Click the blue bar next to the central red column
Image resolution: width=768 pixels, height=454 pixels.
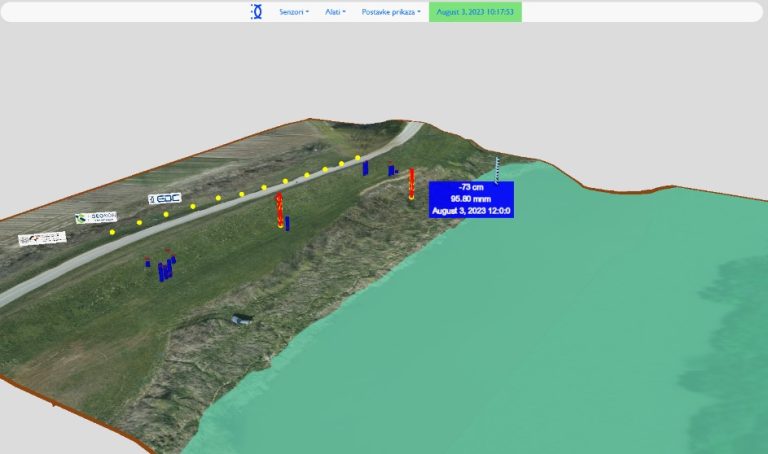click(288, 223)
